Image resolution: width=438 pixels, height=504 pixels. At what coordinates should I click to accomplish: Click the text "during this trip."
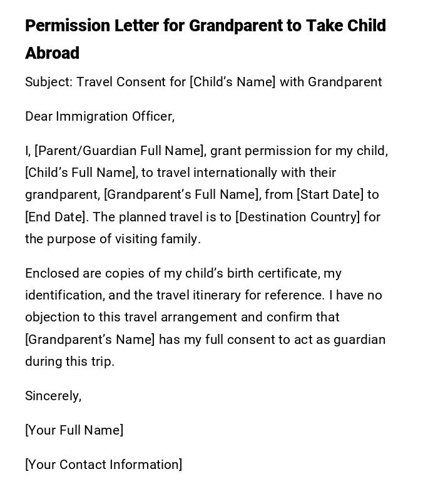tap(69, 361)
